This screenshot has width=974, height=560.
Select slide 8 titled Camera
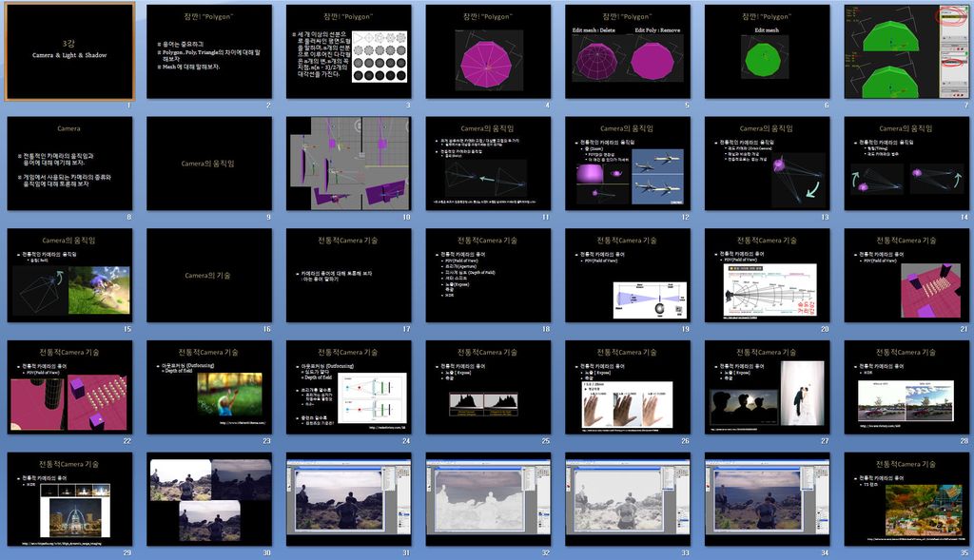click(x=69, y=164)
